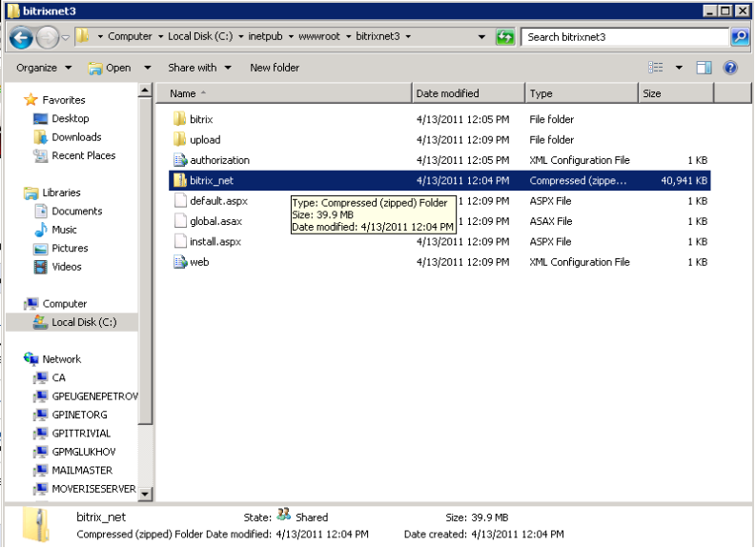Go back with the Back arrow button
Screen dimensions: 756x548
(21, 37)
